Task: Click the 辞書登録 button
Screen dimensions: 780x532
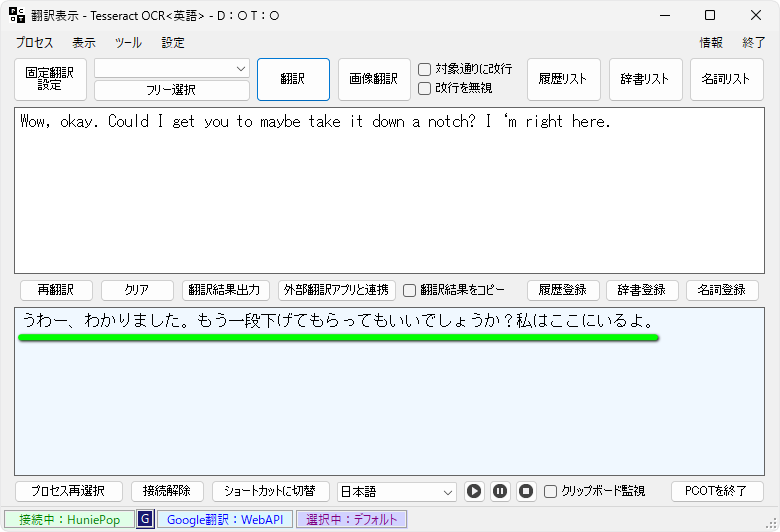Action: click(x=642, y=290)
